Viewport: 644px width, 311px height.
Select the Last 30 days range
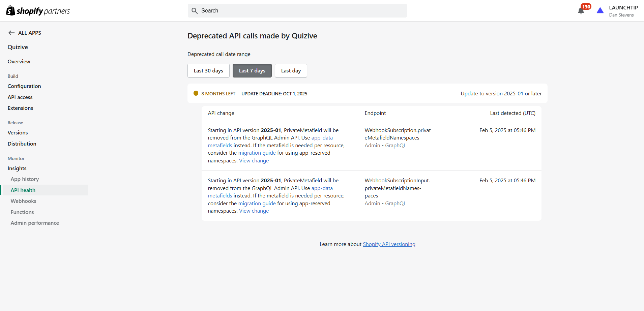point(208,71)
